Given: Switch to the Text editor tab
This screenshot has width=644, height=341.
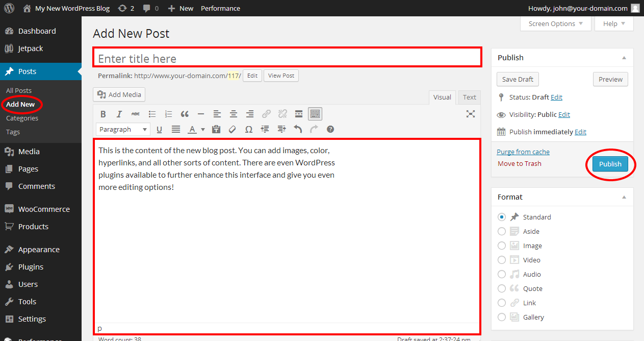Looking at the screenshot, I should [469, 97].
